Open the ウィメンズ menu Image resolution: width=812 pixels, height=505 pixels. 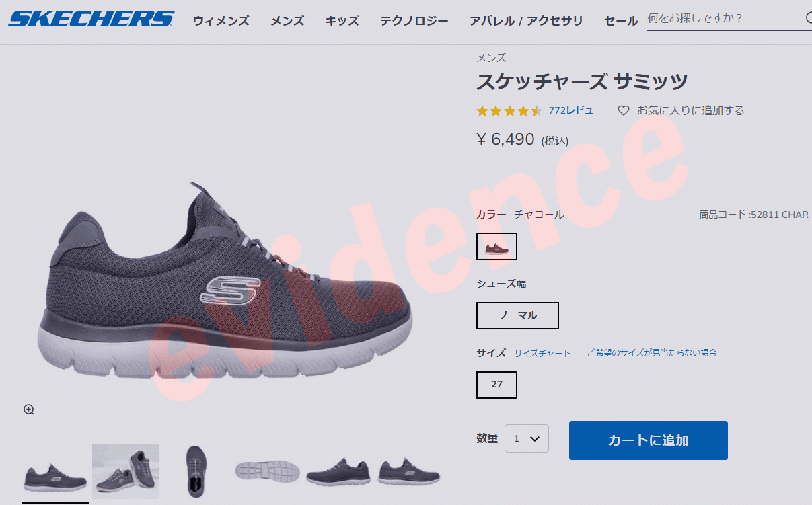221,21
